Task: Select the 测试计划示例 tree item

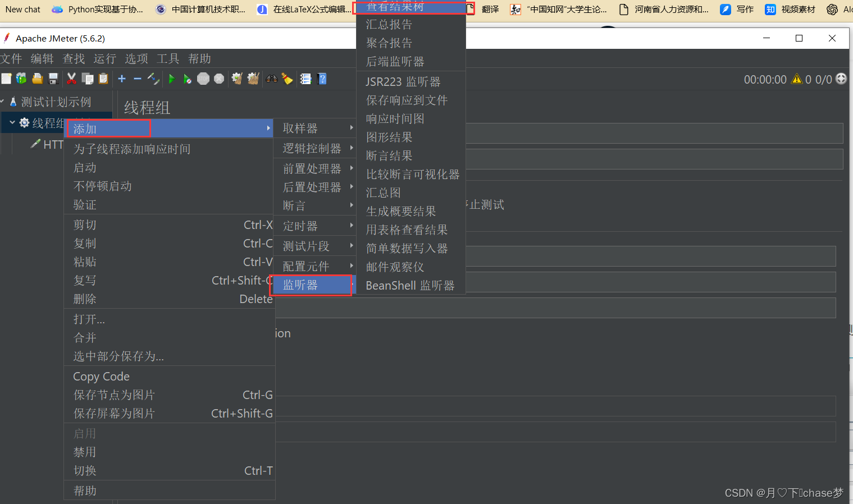Action: (56, 102)
